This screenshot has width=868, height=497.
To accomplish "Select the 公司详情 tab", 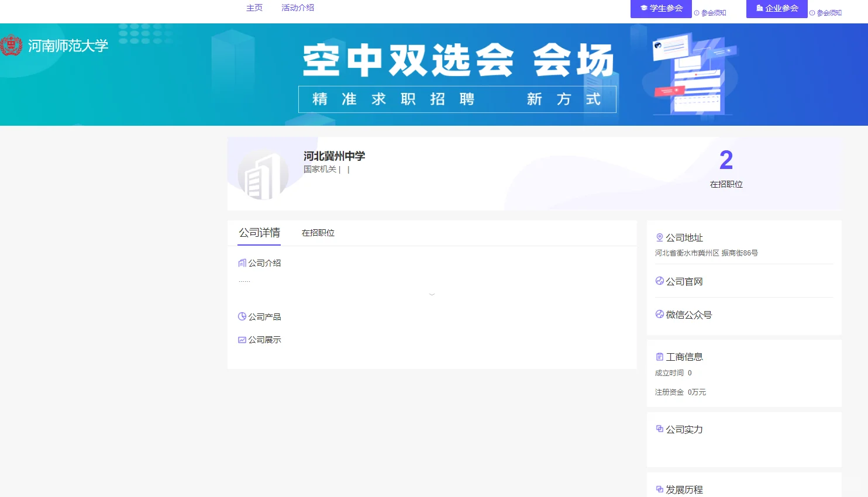I will click(258, 232).
